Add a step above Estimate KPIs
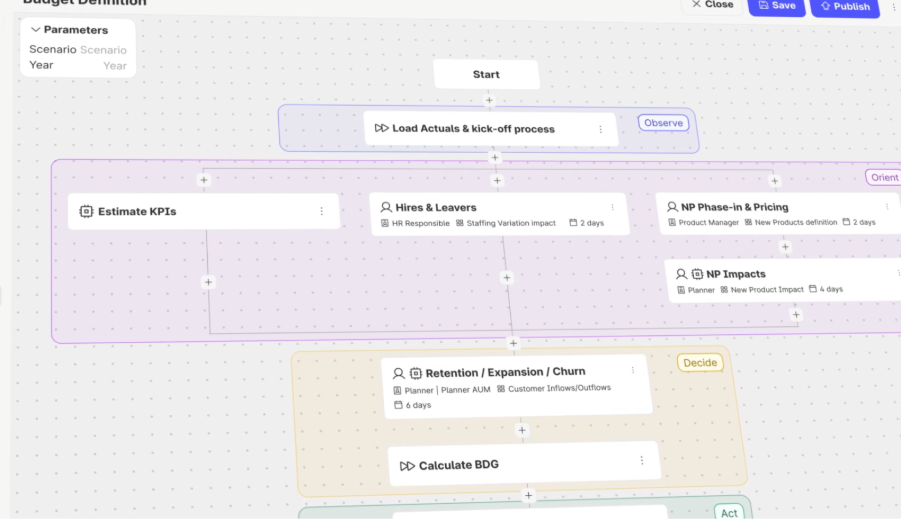Viewport: 901px width, 519px height. 203,180
